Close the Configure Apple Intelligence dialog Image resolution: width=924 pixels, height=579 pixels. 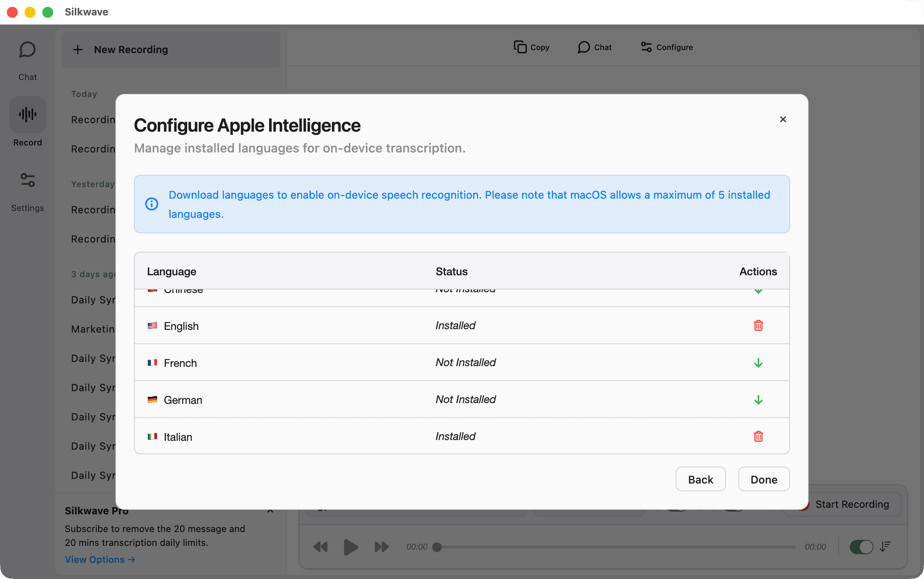[x=783, y=119]
